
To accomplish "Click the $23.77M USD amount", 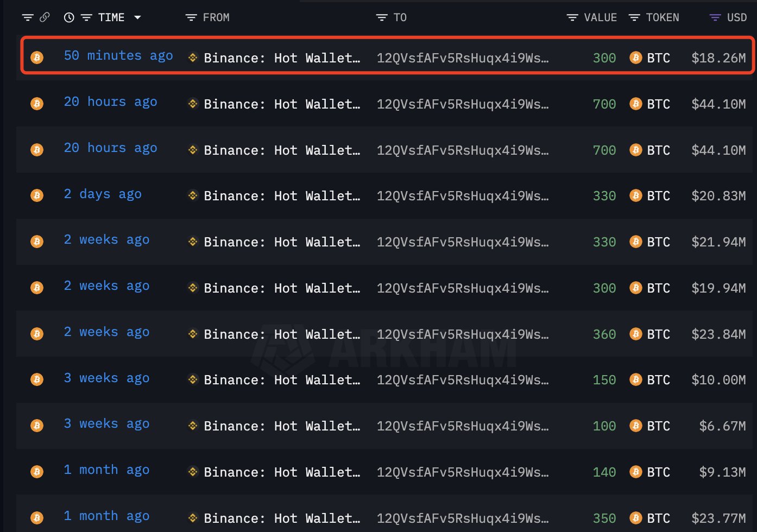I will coord(718,518).
